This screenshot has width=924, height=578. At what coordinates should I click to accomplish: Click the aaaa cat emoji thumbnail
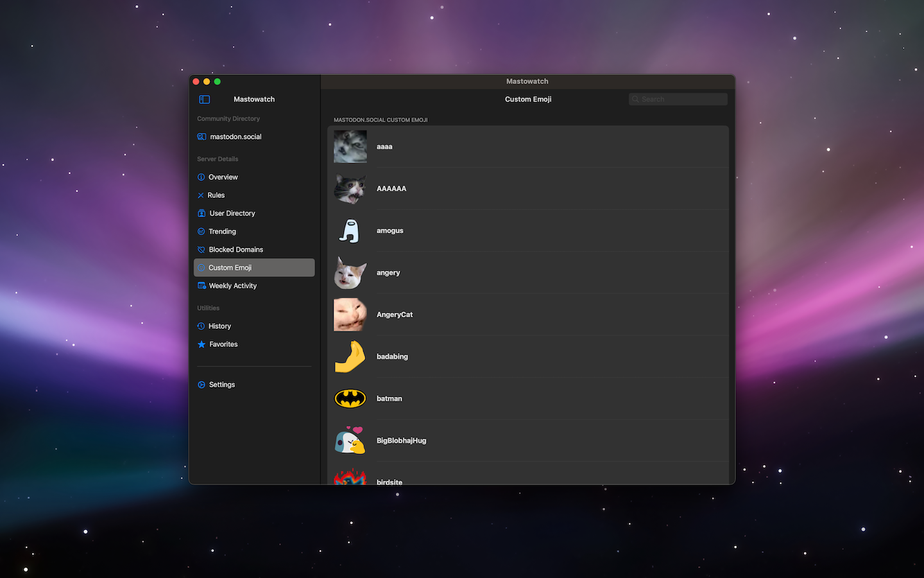click(350, 146)
